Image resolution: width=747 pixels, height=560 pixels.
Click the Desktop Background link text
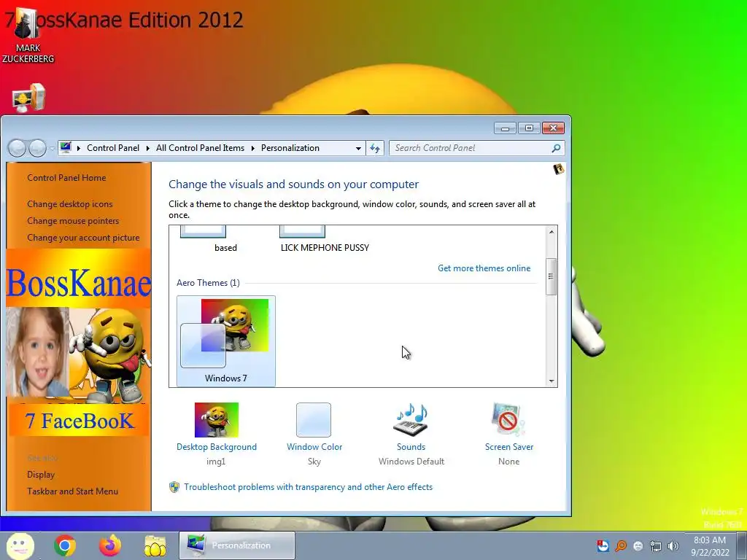(x=216, y=447)
